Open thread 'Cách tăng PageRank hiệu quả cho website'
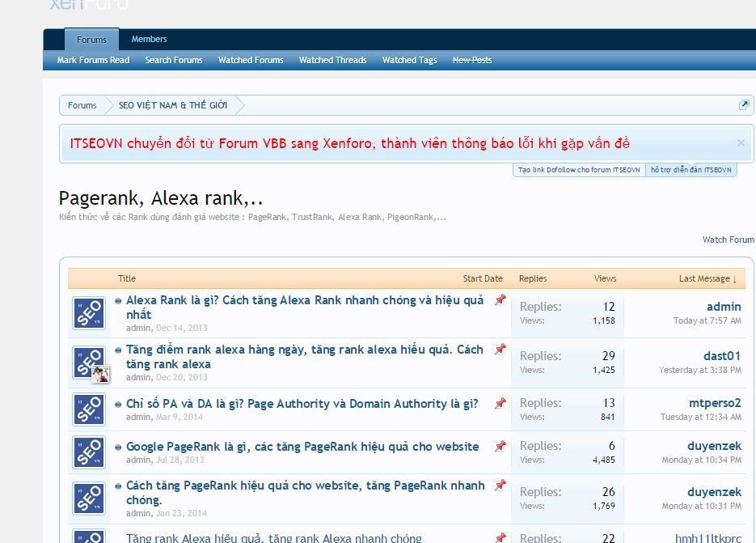756x543 pixels. click(x=306, y=493)
